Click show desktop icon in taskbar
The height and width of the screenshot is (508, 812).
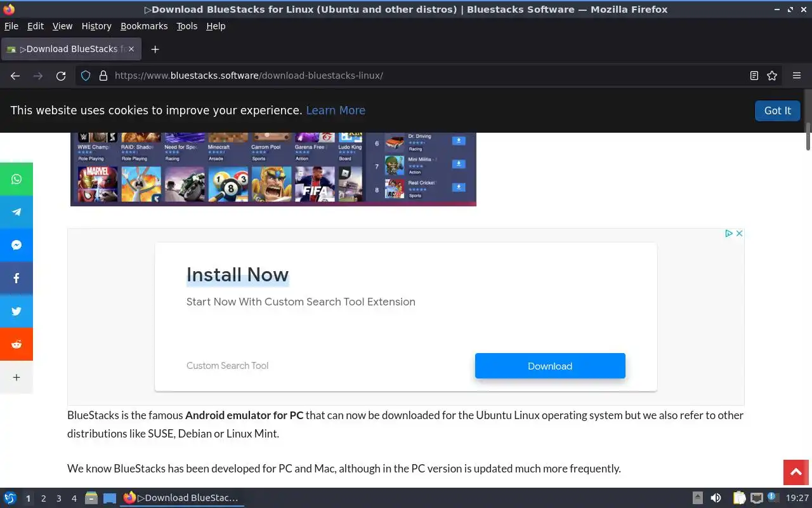tap(110, 498)
